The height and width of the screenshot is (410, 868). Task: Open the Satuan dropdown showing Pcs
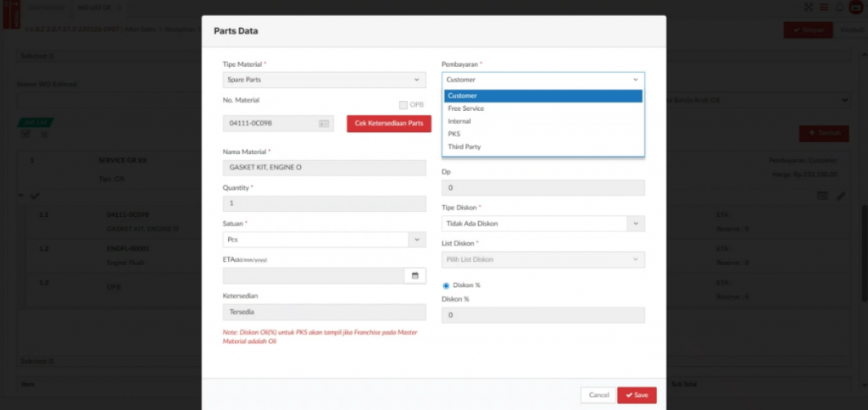point(324,240)
